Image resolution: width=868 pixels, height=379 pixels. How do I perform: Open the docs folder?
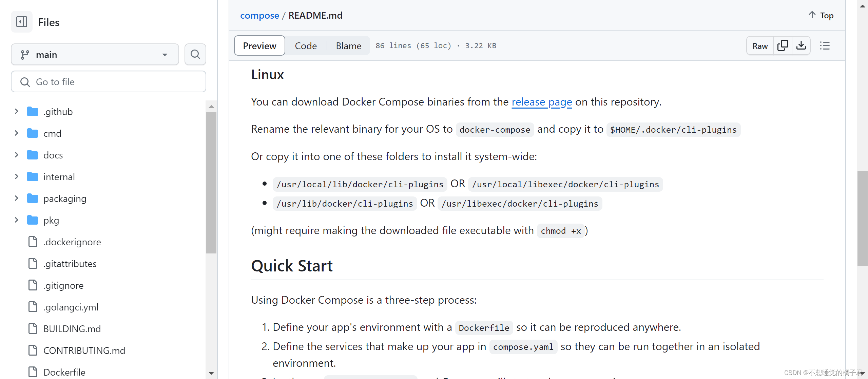(53, 155)
